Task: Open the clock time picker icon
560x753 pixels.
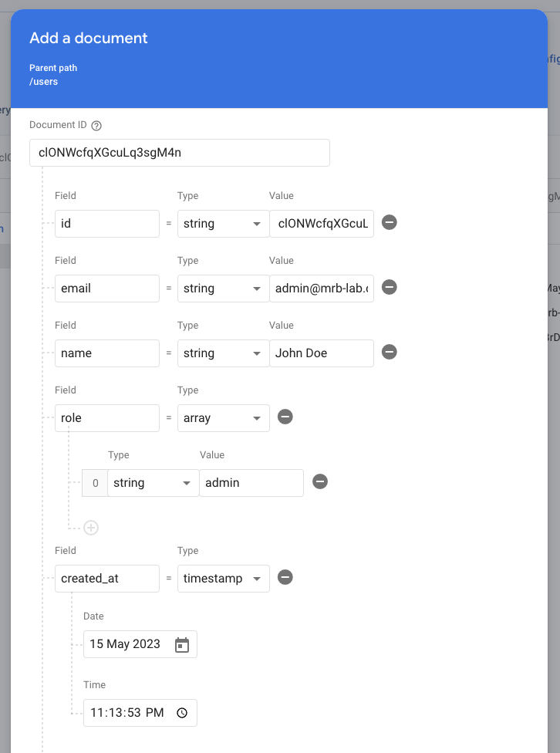Action: pyautogui.click(x=182, y=713)
